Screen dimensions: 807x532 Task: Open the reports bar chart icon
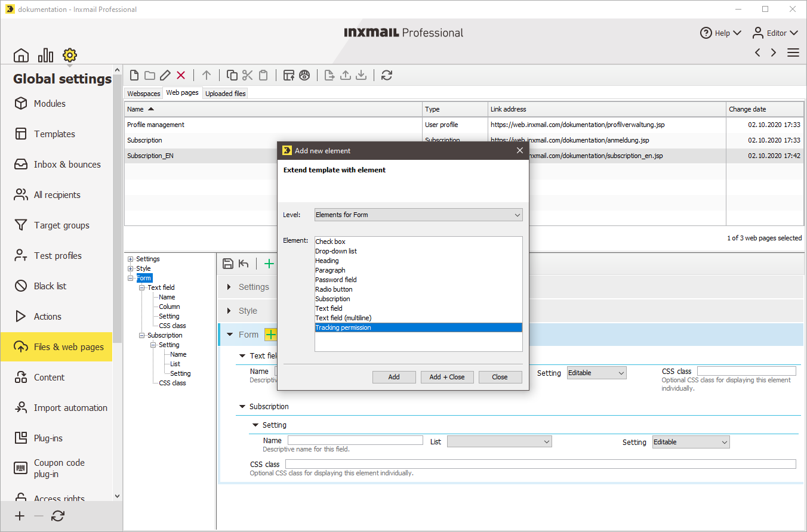tap(45, 55)
